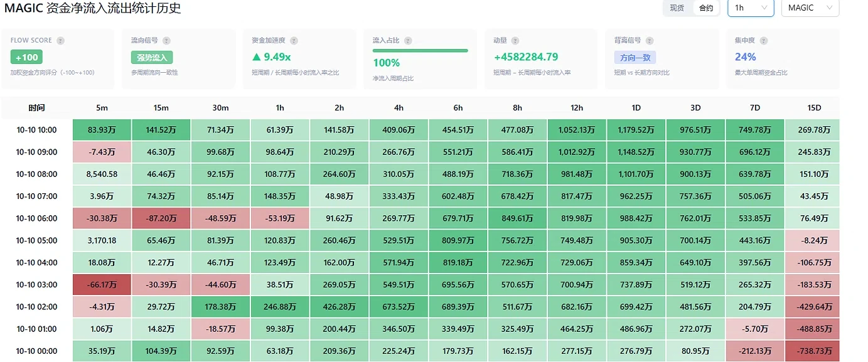Click the 流入占比 green progress bar

tap(421, 50)
